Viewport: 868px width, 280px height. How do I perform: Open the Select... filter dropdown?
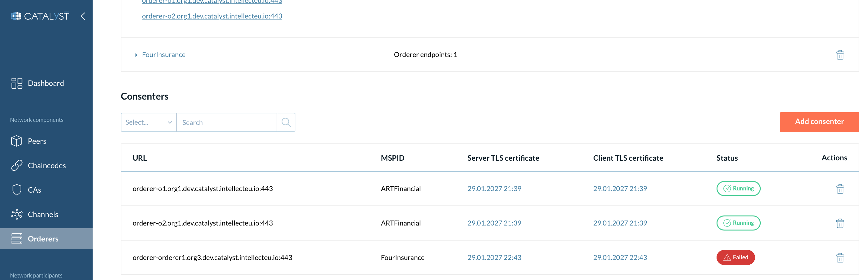[x=149, y=122]
